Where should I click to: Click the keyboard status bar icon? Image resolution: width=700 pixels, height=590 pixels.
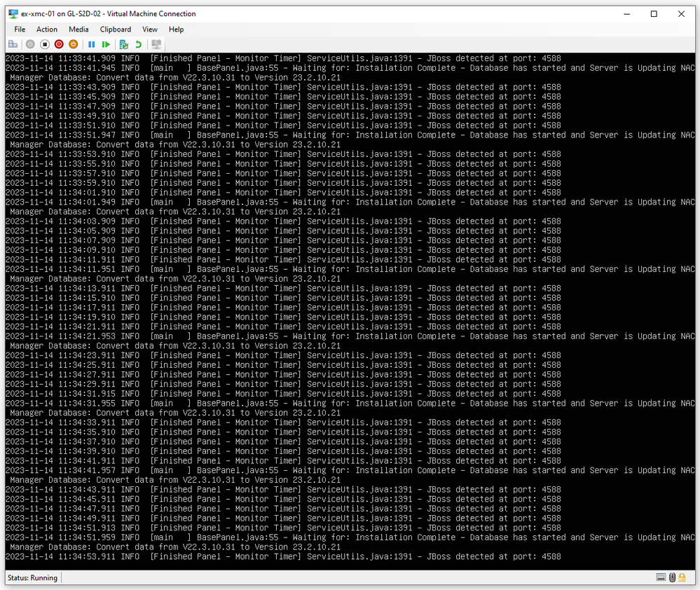click(661, 577)
